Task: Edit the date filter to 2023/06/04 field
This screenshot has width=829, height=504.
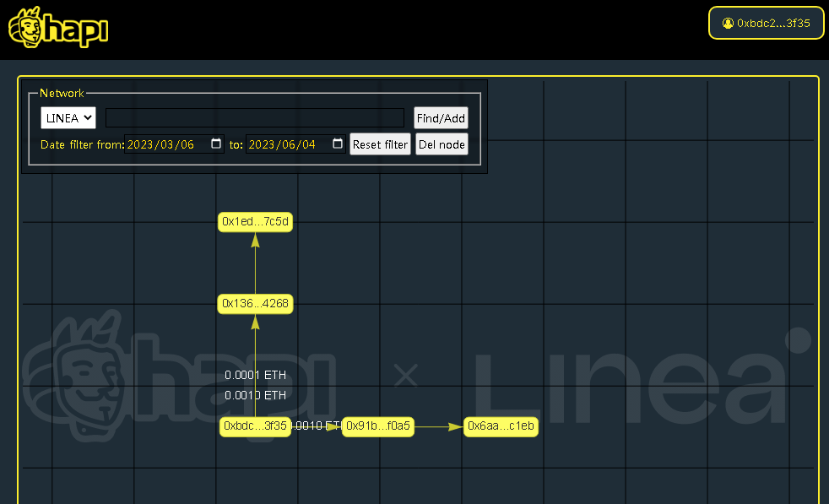Action: [295, 144]
